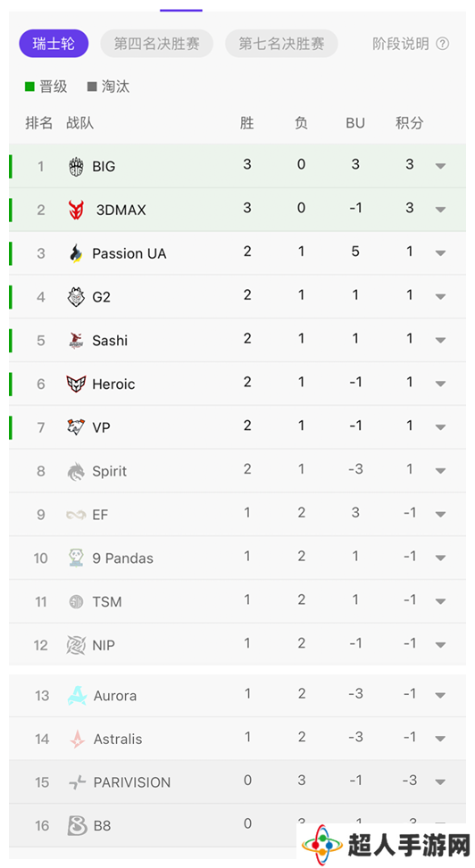
Task: Expand the BIG row details arrow
Action: coord(441,166)
